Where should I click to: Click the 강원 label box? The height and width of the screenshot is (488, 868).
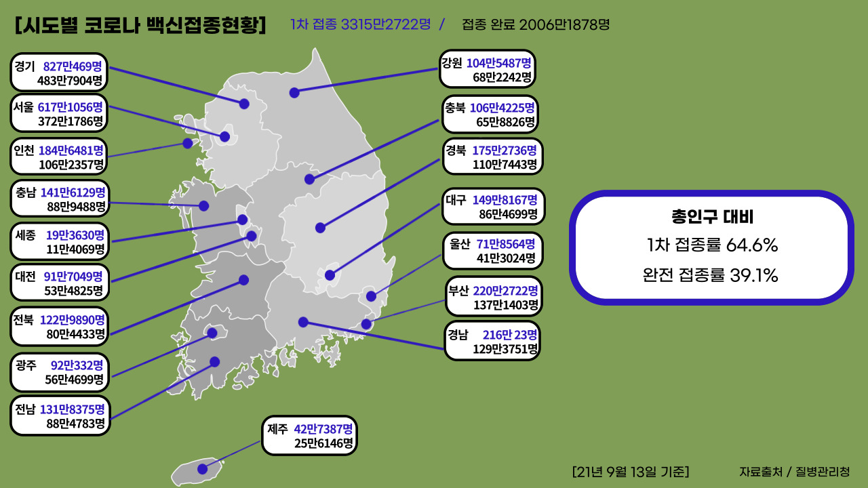click(488, 69)
